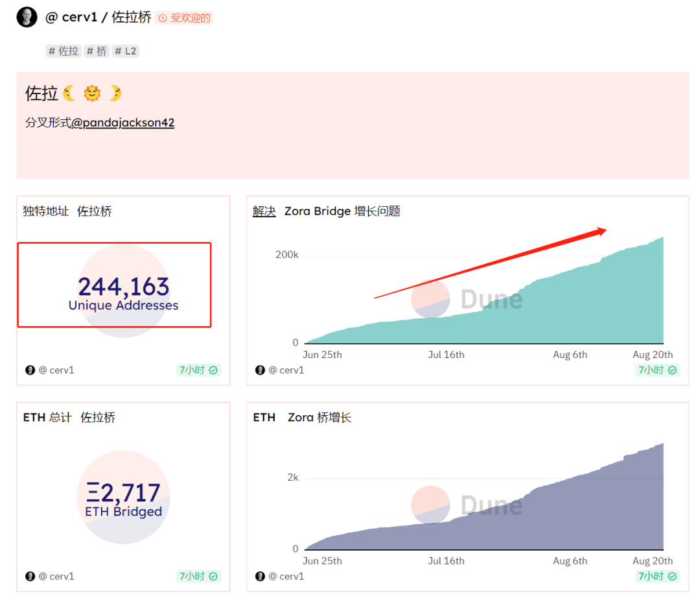This screenshot has height=600, width=700.
Task: Click cerv1 avatar icon under ETH growth chart
Action: pos(260,576)
